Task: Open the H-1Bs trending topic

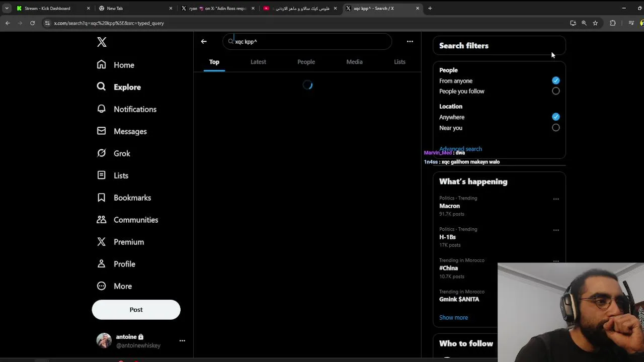Action: coord(447,237)
